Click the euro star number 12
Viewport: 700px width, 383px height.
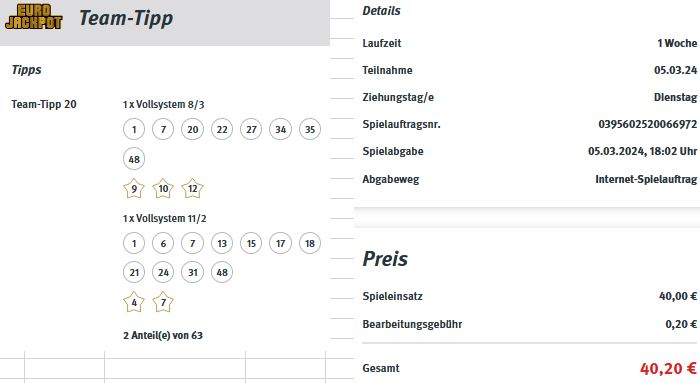[192, 188]
